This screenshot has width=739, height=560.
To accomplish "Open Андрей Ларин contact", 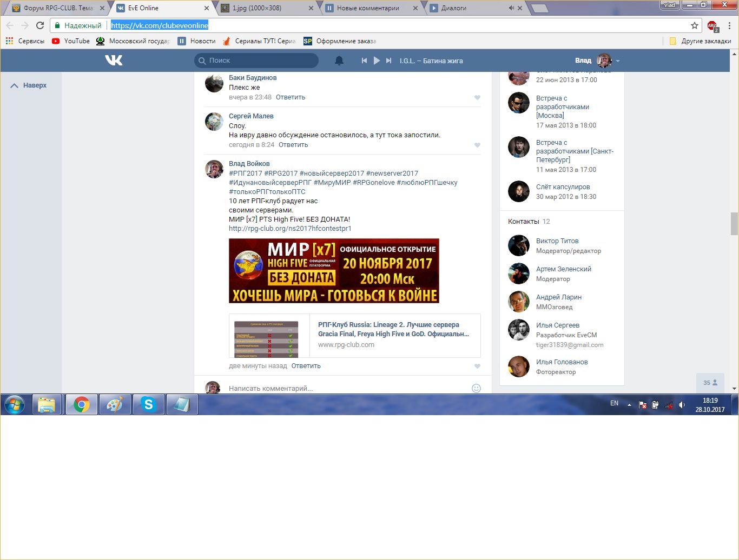I will [x=559, y=297].
